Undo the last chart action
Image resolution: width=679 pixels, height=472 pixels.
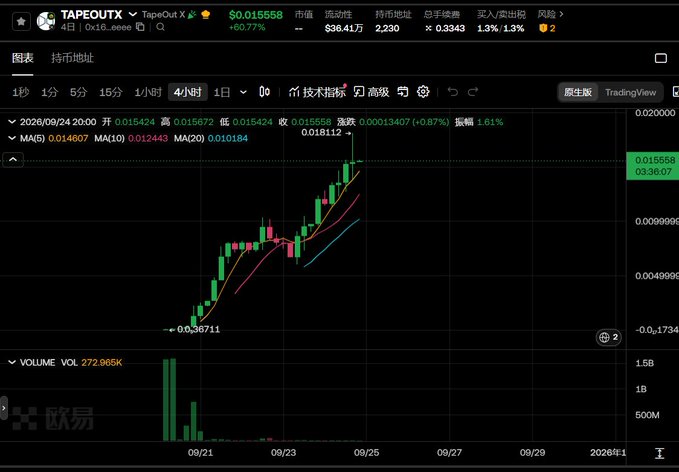(453, 92)
